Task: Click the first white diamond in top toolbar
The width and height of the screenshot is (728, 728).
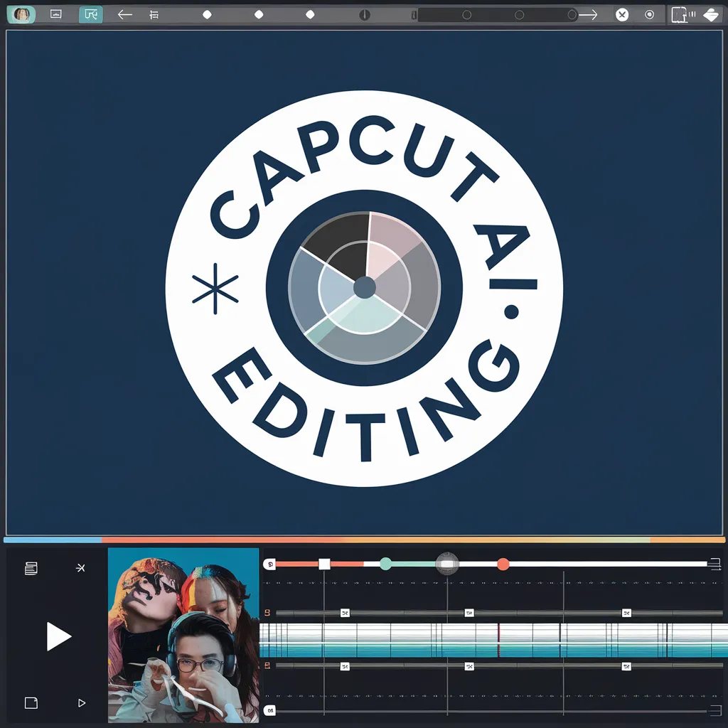Action: (207, 14)
